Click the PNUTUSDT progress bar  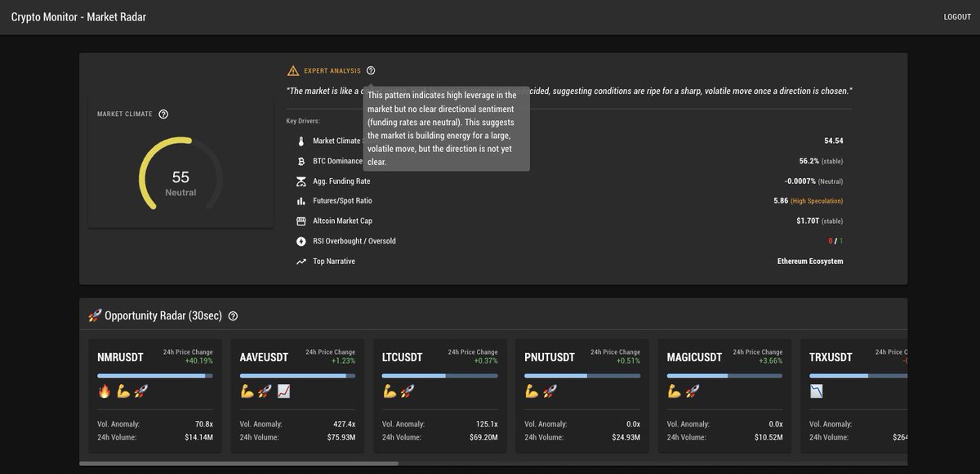coord(582,376)
